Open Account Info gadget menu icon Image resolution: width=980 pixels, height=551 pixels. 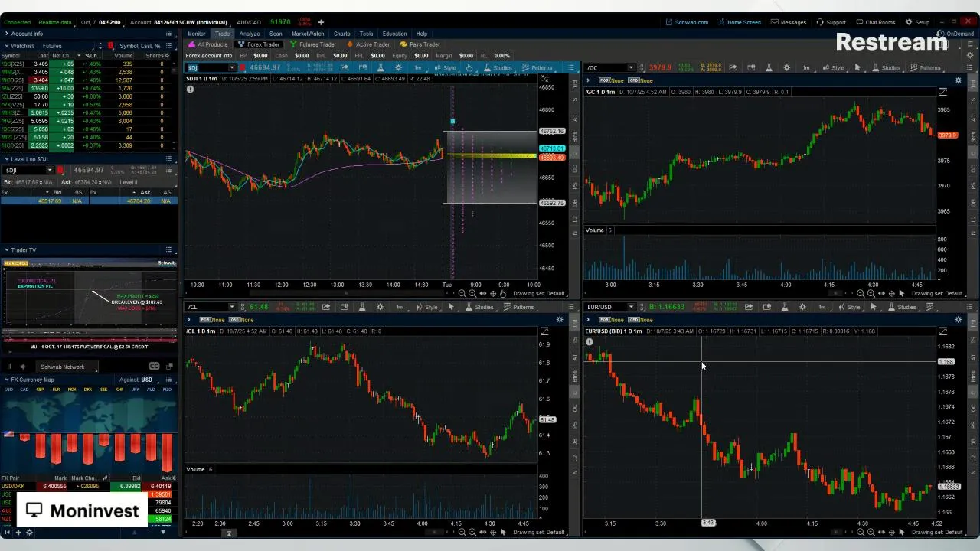coord(168,34)
